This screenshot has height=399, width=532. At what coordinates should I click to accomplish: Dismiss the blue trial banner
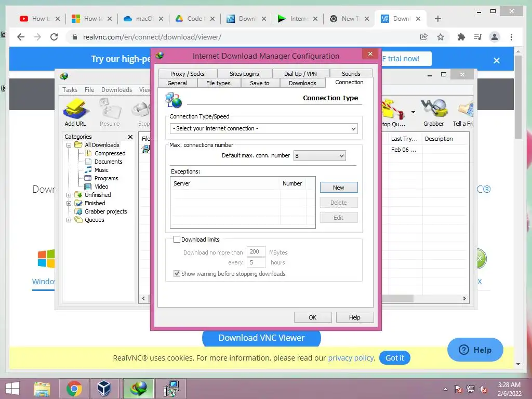496,60
